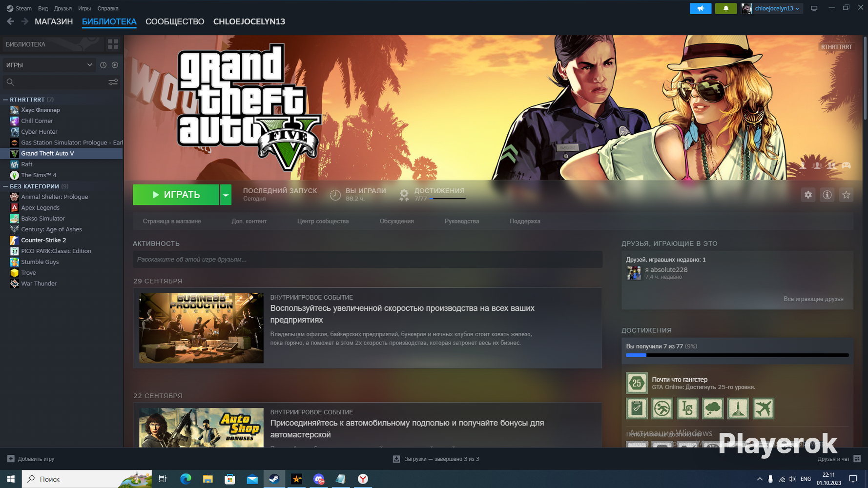Click the forward navigation arrow

(24, 21)
